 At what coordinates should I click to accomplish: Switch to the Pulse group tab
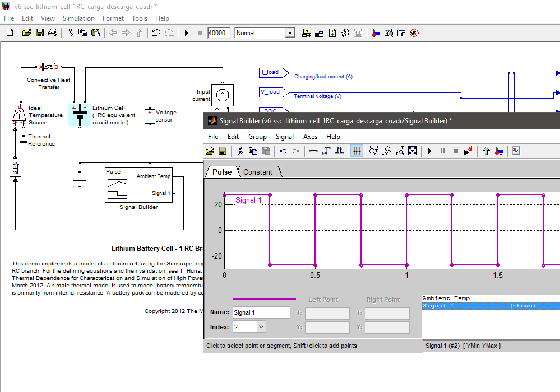(222, 172)
